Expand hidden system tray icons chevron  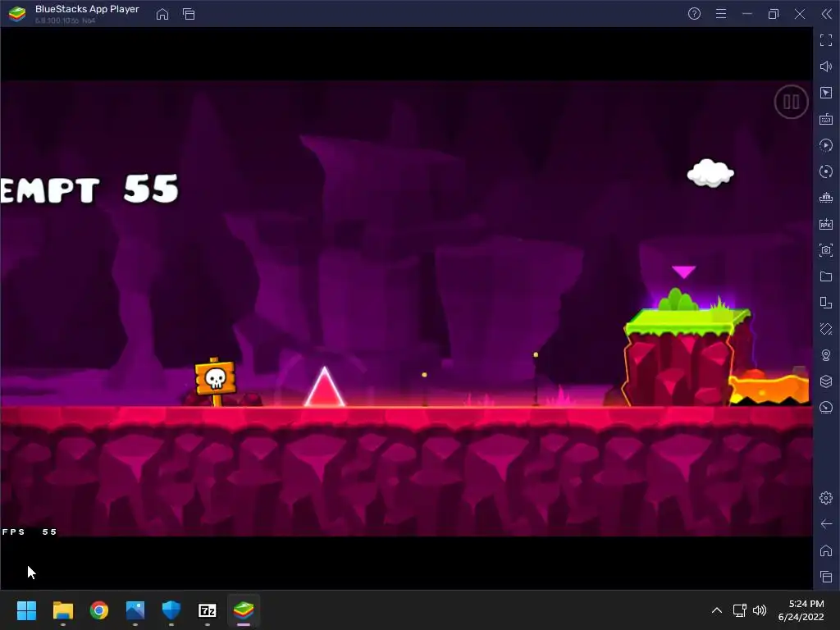[x=717, y=610]
